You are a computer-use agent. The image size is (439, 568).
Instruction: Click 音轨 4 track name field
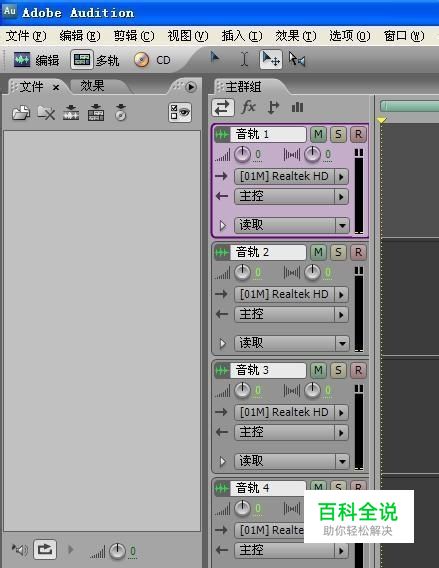[x=268, y=488]
